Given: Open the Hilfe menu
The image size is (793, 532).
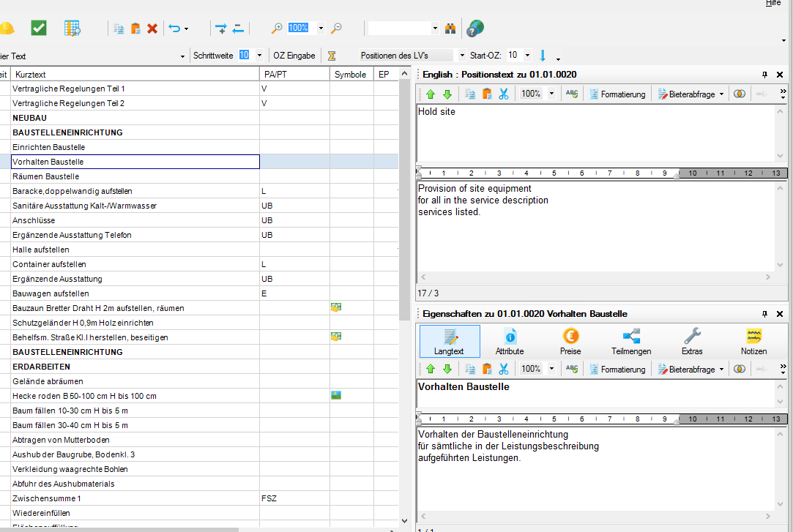Looking at the screenshot, I should 773,3.
